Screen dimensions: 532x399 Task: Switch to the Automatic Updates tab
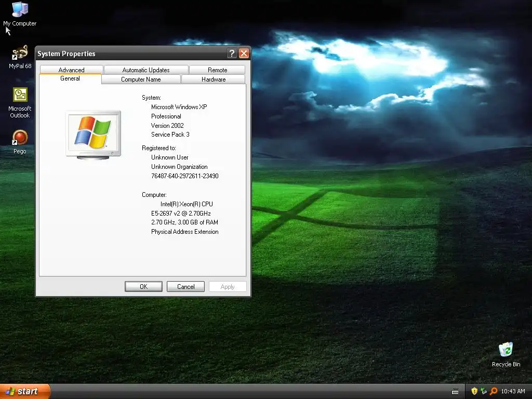coord(146,70)
